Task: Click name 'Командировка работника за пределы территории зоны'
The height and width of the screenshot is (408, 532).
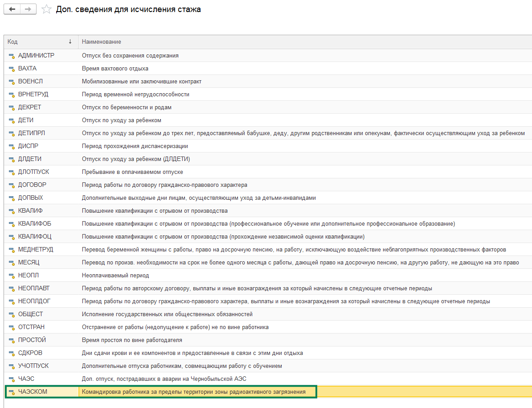Action: click(155, 392)
